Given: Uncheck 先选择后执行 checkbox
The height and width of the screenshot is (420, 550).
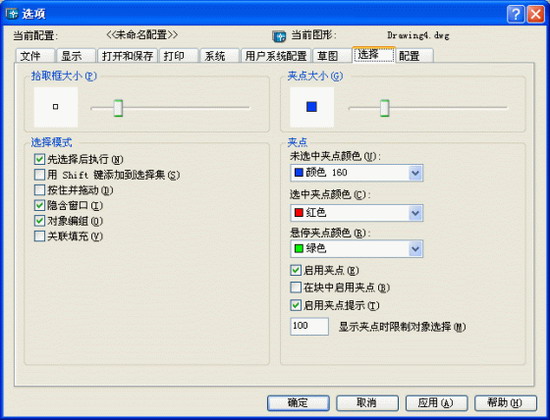Looking at the screenshot, I should (39, 159).
